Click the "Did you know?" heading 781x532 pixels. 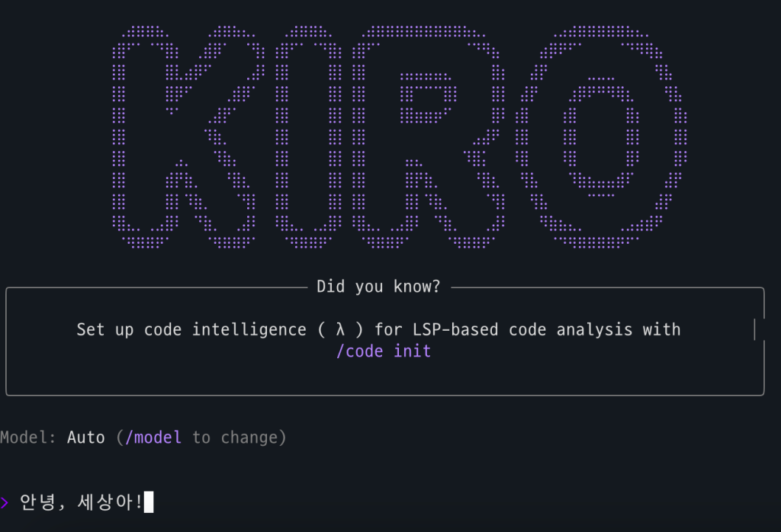click(378, 287)
